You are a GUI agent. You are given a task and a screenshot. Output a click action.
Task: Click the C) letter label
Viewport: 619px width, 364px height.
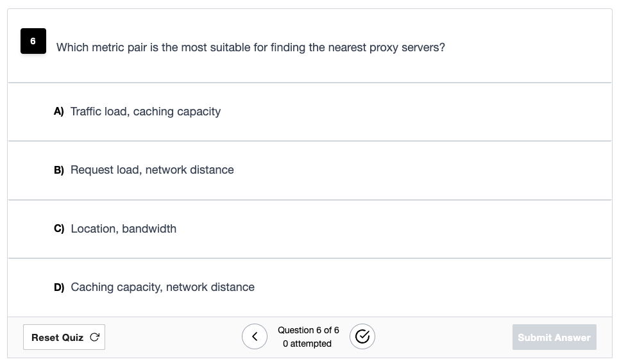pyautogui.click(x=59, y=229)
